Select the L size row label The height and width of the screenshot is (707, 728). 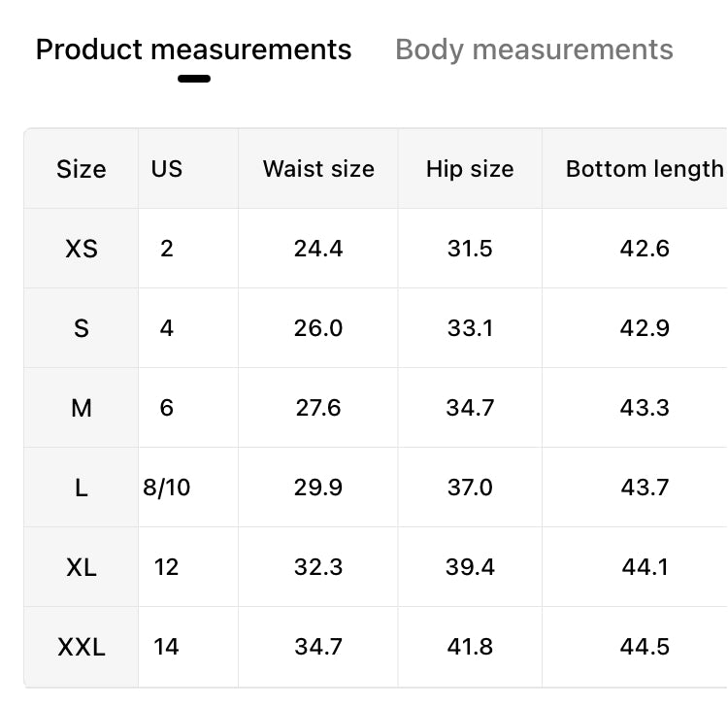(82, 488)
